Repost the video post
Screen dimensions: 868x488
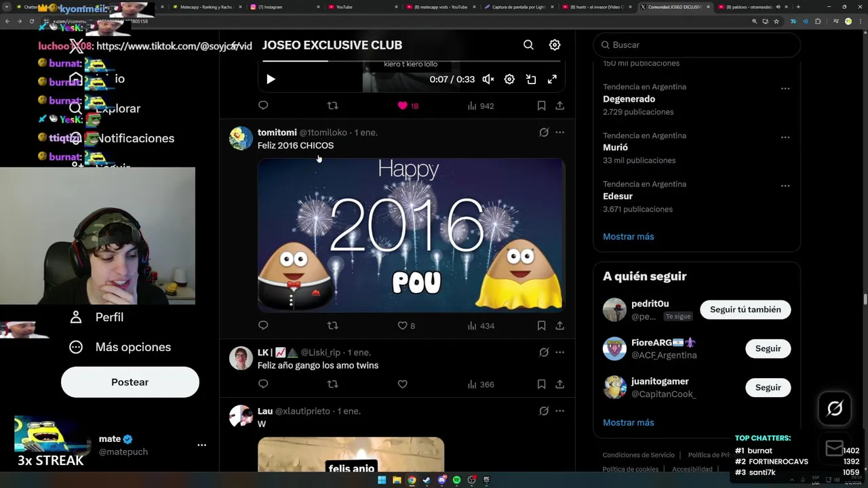[332, 106]
